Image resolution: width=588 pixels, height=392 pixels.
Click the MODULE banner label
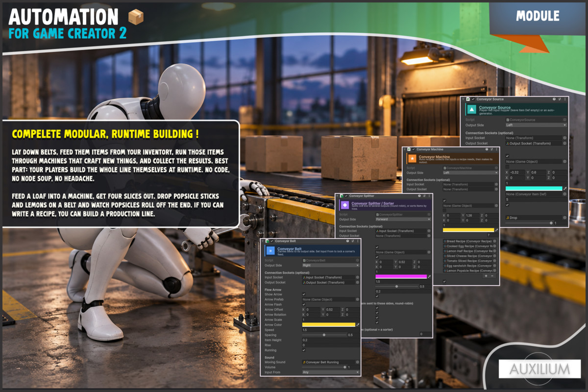tap(538, 16)
